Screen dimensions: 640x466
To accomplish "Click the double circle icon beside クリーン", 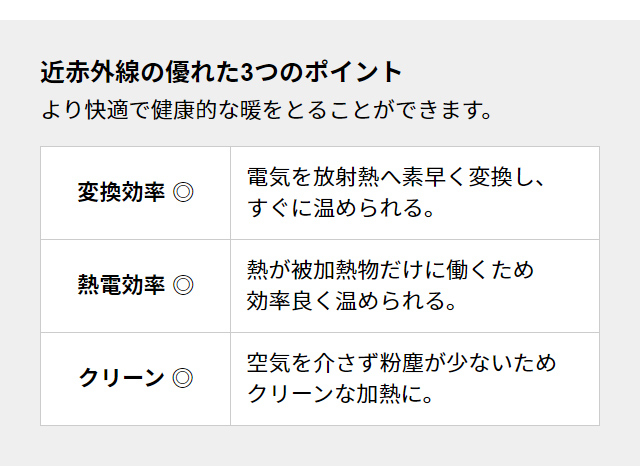I will coord(183,378).
